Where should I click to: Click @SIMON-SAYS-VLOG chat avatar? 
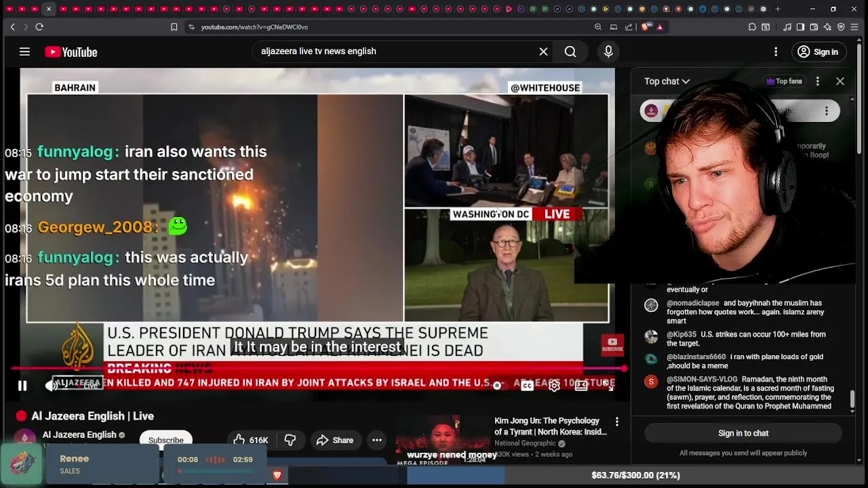point(651,382)
